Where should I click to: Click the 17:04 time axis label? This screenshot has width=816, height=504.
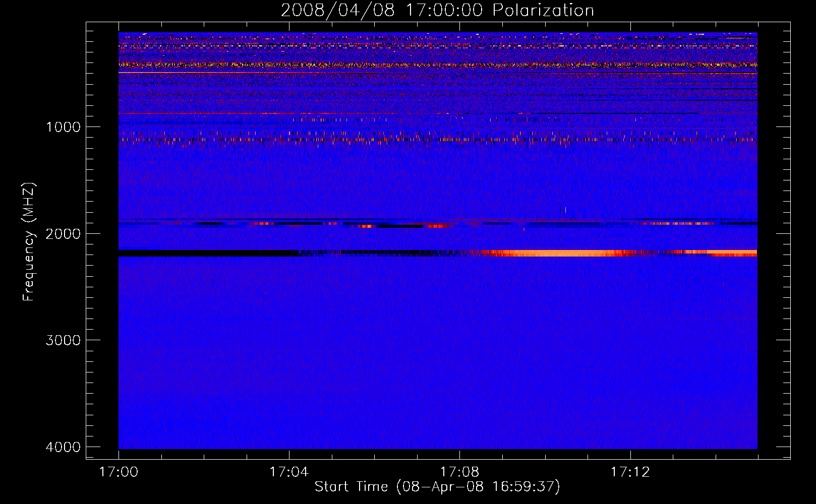pyautogui.click(x=289, y=472)
